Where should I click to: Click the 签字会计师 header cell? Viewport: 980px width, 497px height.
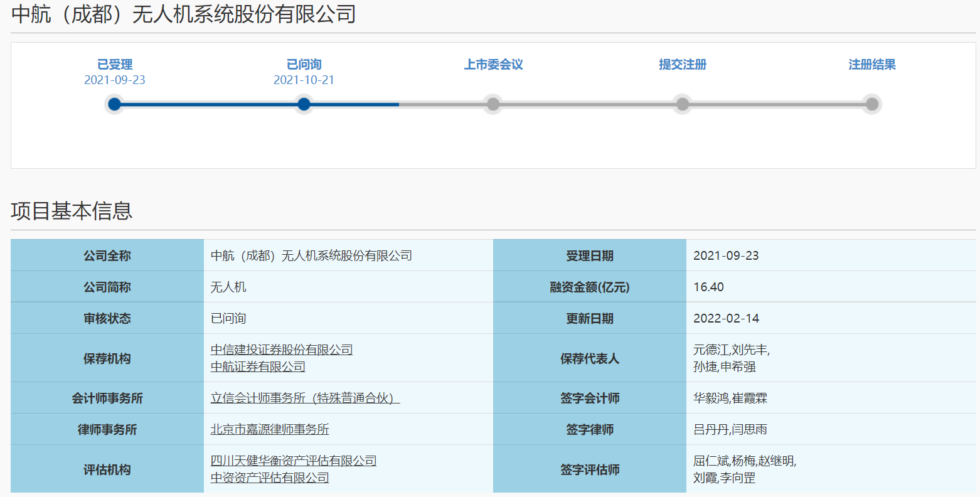click(590, 398)
